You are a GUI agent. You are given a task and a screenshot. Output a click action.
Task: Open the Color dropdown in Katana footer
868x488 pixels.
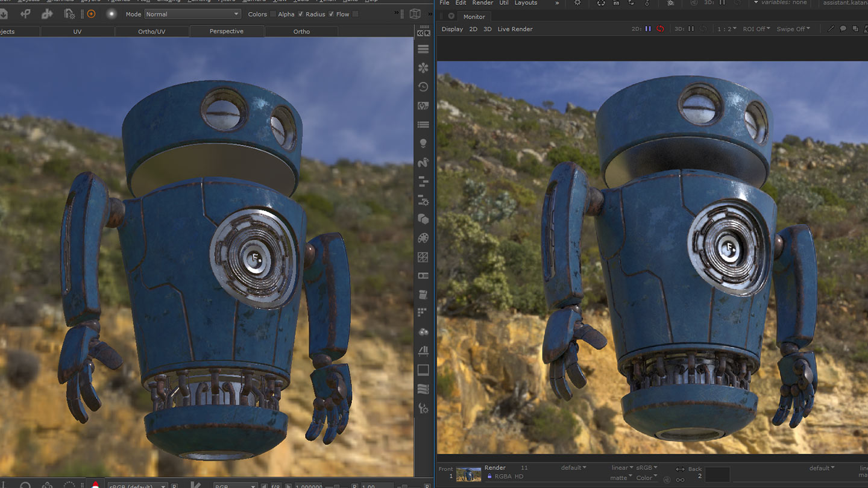(x=647, y=478)
